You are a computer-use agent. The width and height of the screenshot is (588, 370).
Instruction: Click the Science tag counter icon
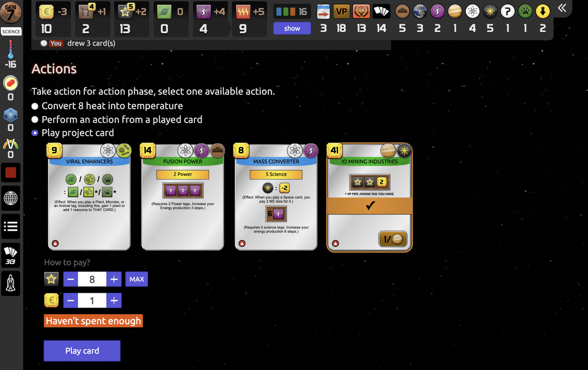(472, 11)
